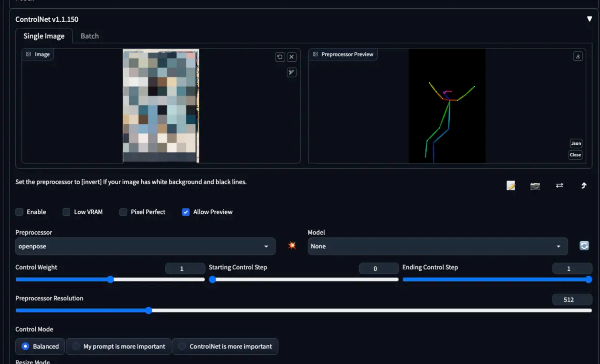The height and width of the screenshot is (364, 600).
Task: Select My prompt is more important
Action: click(119, 346)
